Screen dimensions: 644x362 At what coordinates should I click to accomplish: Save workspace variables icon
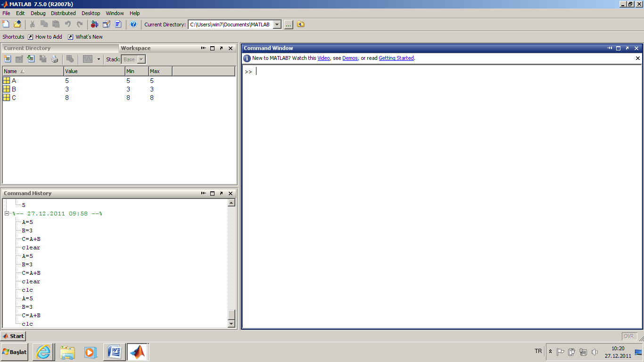(43, 59)
